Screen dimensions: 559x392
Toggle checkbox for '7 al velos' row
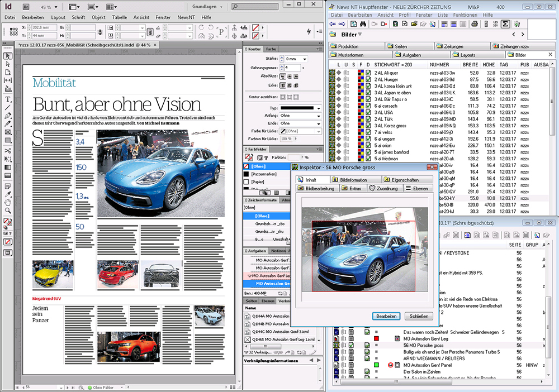click(368, 132)
